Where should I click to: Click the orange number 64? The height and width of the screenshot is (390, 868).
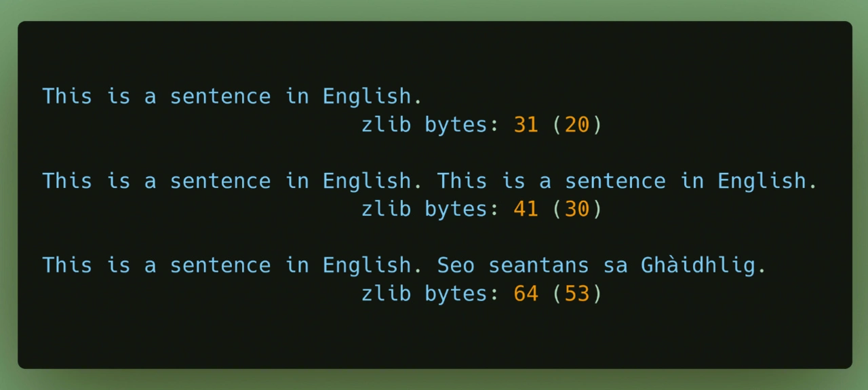click(x=526, y=294)
